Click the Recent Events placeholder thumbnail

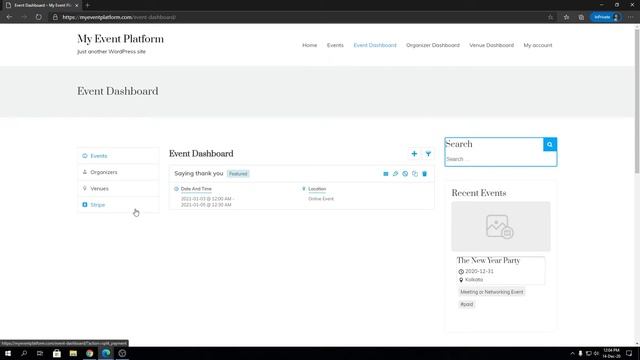[x=500, y=227]
